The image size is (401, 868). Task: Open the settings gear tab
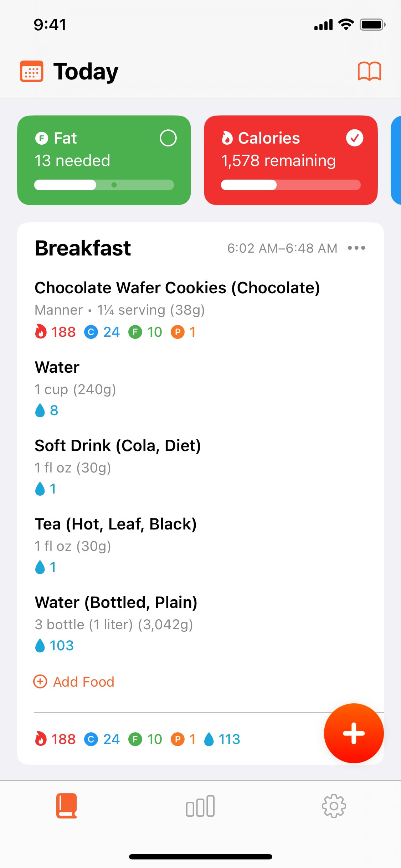334,806
